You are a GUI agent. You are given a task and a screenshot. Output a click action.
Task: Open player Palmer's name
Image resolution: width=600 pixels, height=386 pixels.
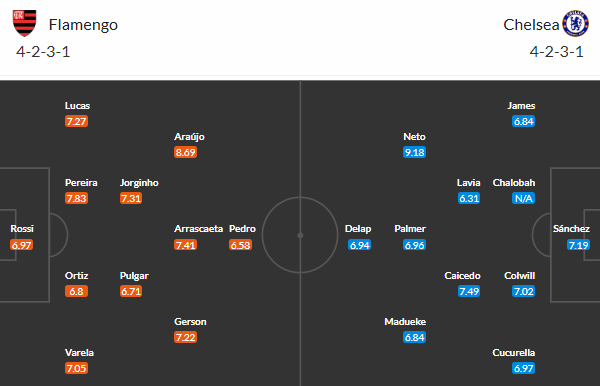click(410, 229)
